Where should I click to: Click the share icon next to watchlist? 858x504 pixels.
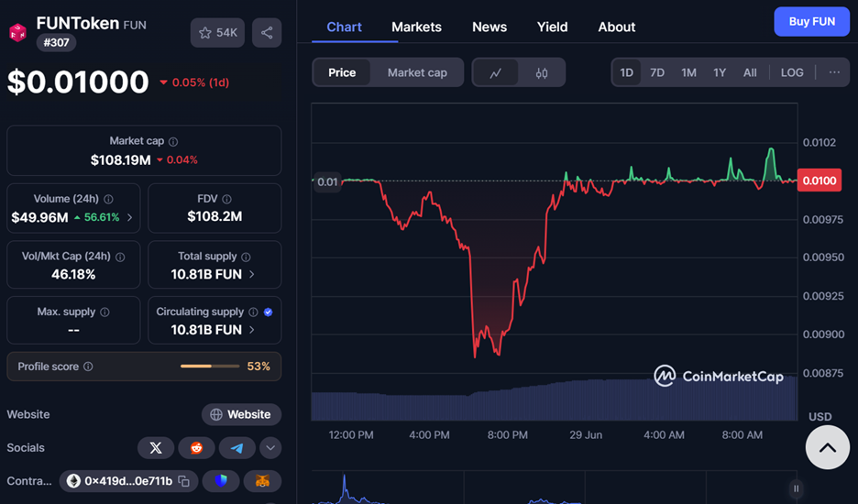[x=267, y=33]
